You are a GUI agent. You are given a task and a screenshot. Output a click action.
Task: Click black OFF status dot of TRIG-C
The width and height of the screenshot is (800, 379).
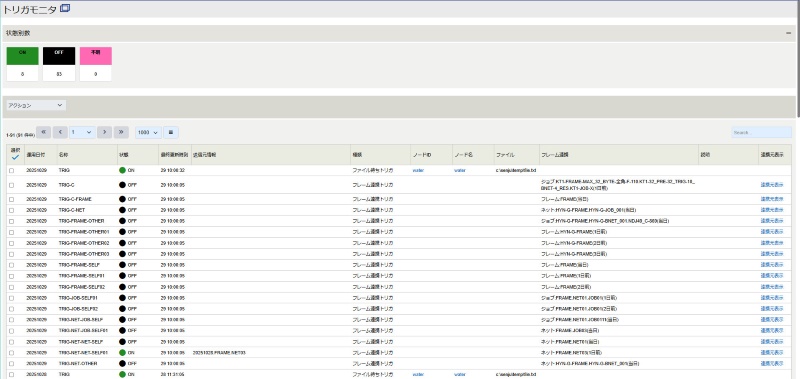click(x=122, y=185)
